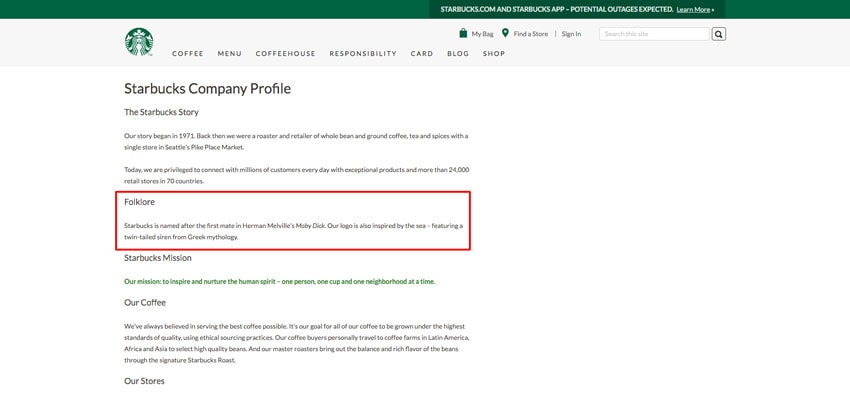Click the paragraph mentioning 24,000 retail stores

click(x=297, y=175)
